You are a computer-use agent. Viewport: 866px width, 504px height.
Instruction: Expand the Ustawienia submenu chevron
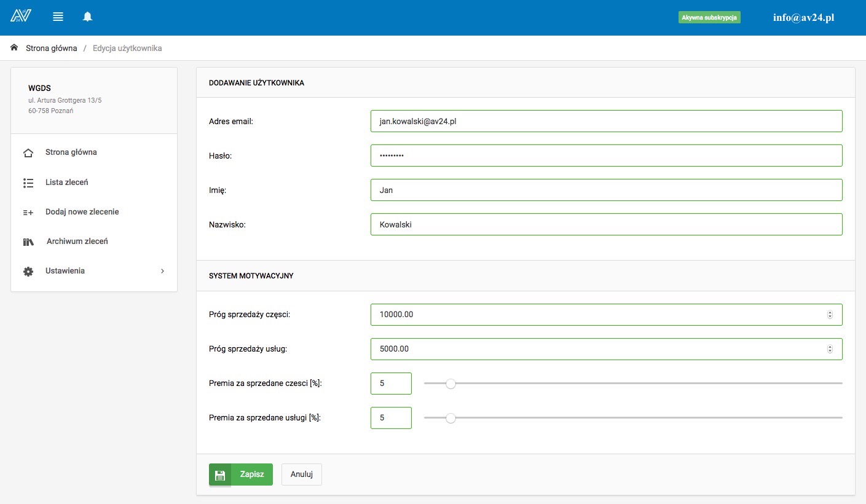(x=162, y=271)
